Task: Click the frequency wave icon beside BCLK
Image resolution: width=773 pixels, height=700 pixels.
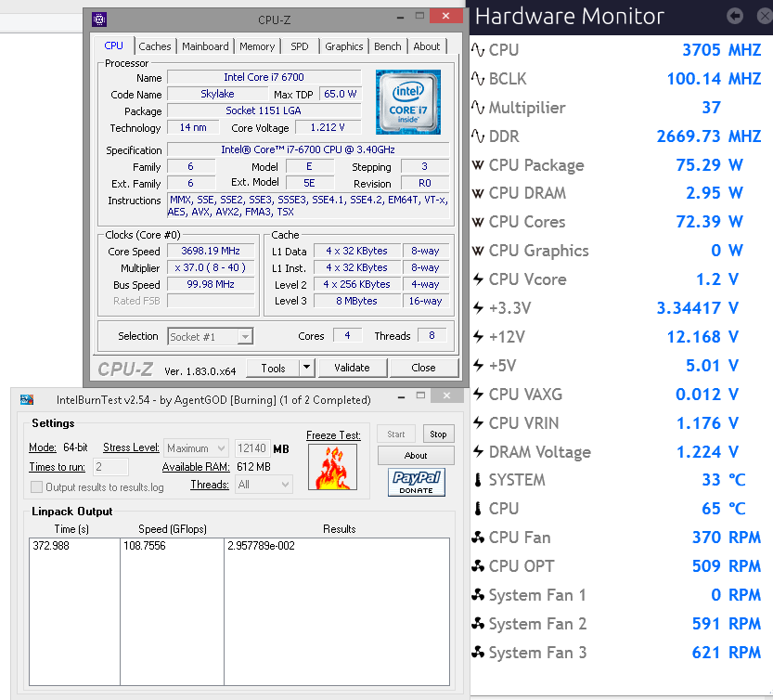Action: (478, 78)
